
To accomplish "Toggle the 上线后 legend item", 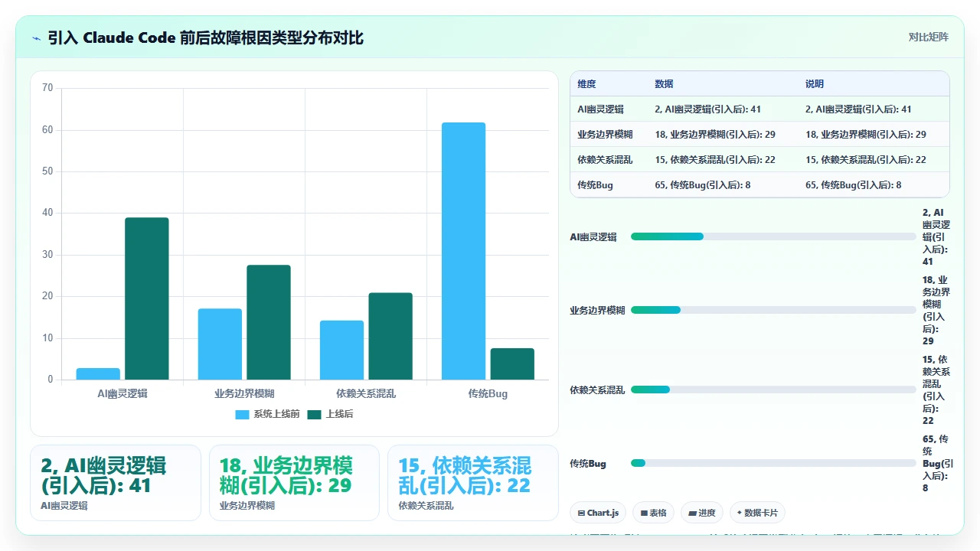I will 330,414.
